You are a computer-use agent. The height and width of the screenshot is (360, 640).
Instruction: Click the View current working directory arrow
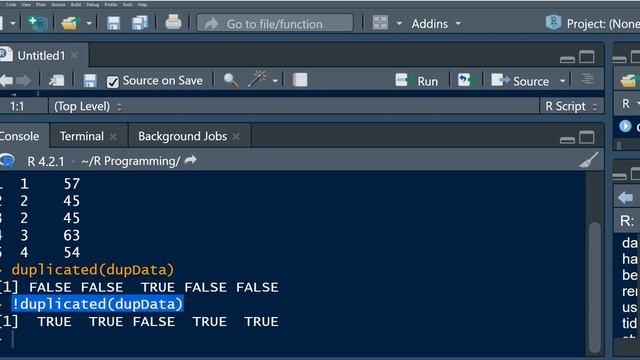[190, 160]
